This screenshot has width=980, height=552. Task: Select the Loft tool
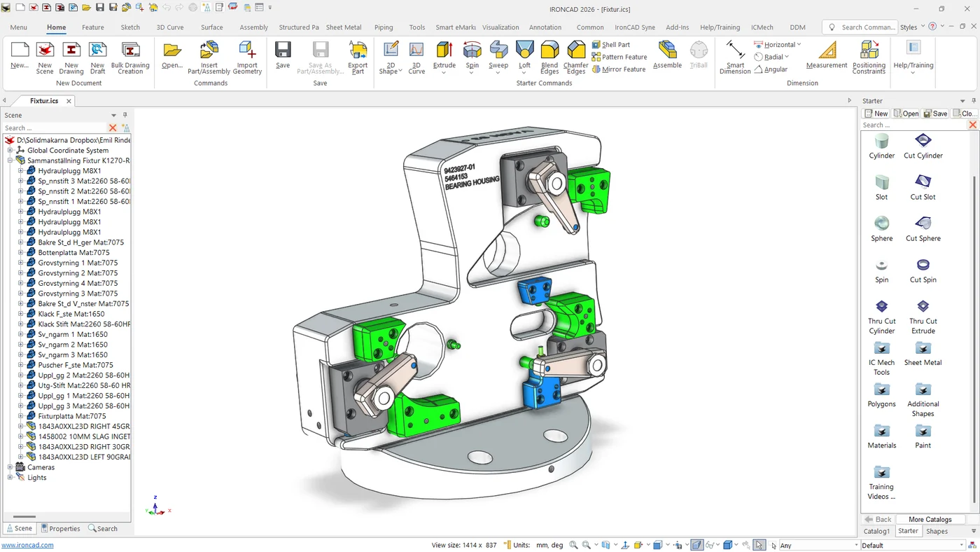[524, 57]
